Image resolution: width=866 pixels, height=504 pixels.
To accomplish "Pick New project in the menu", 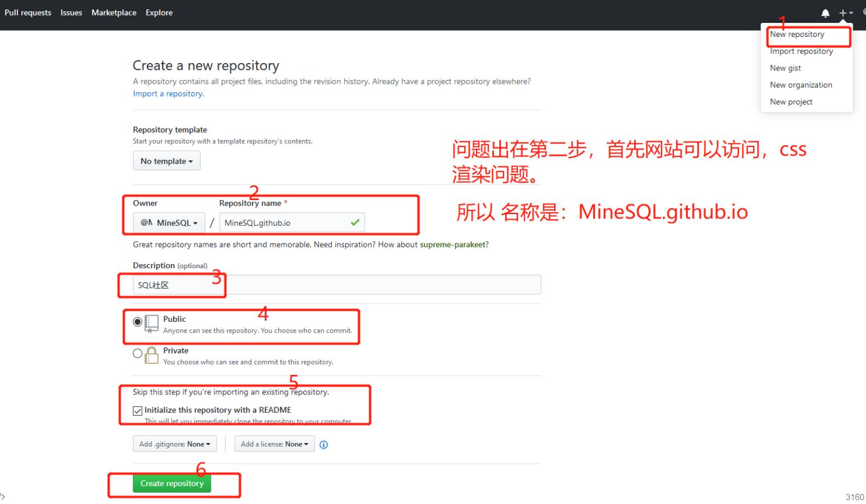I will 791,102.
